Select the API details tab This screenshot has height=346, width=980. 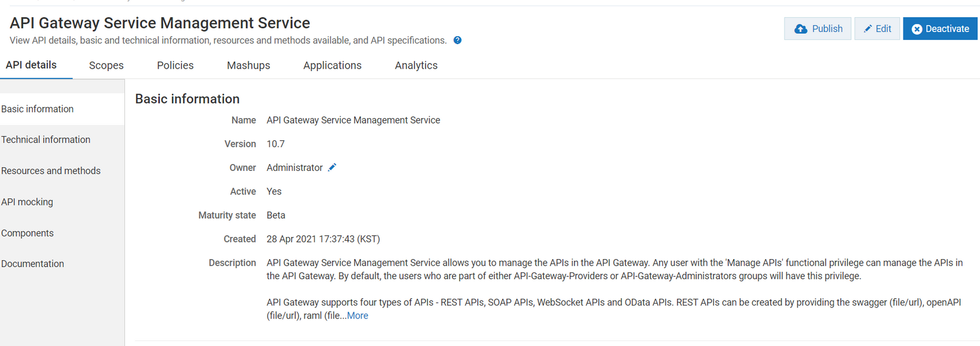tap(31, 65)
